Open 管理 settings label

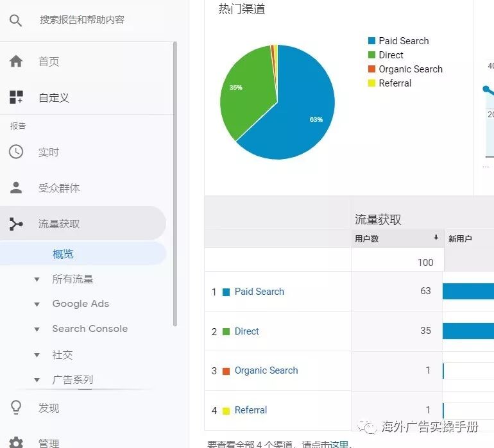[49, 444]
